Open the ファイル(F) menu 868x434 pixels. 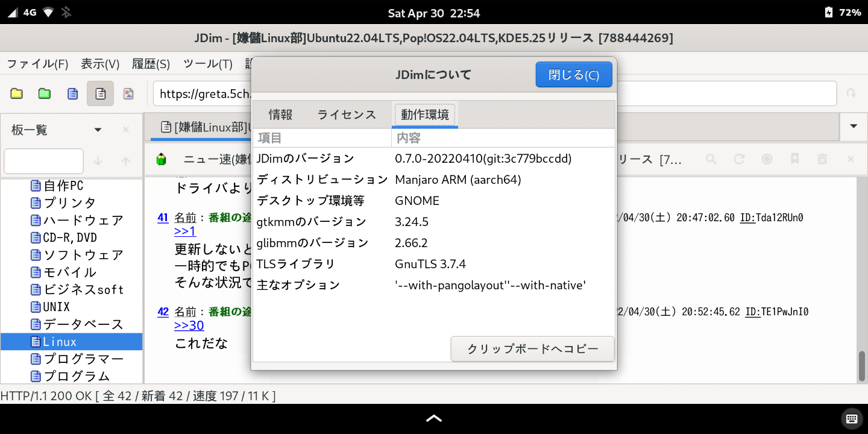tap(37, 64)
